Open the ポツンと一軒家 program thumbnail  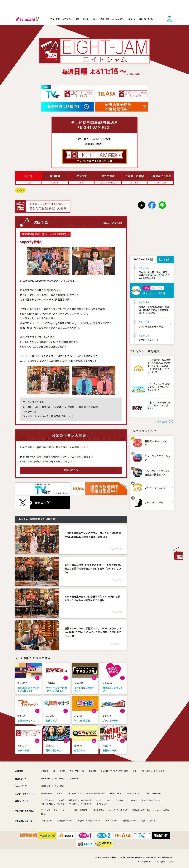click(x=113, y=703)
